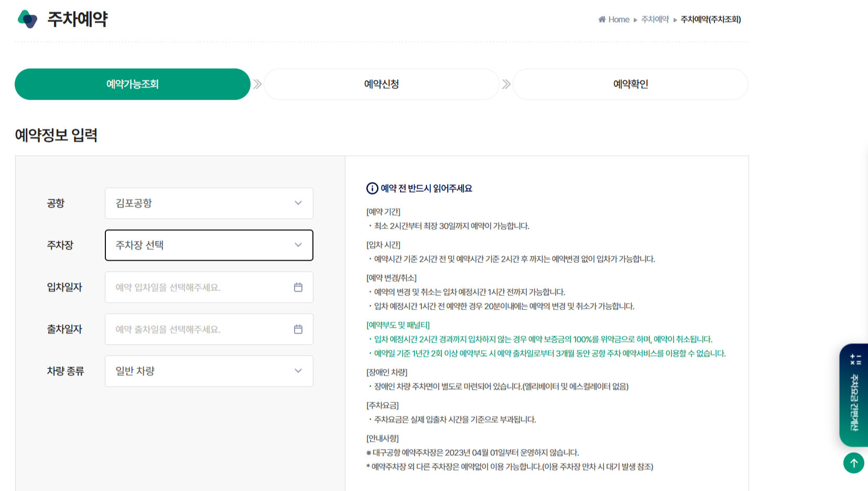
Task: Click the 주차예약 breadcrumb link
Action: (654, 19)
